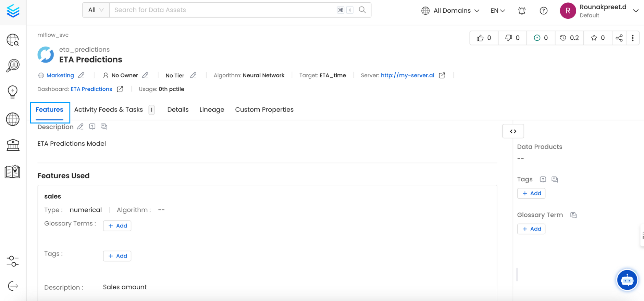The width and height of the screenshot is (644, 301).
Task: Click the sidebar logout arrow icon
Action: pos(13,286)
